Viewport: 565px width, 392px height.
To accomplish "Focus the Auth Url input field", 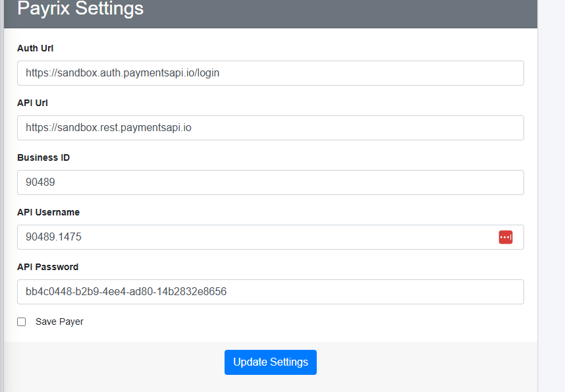I will [x=270, y=73].
